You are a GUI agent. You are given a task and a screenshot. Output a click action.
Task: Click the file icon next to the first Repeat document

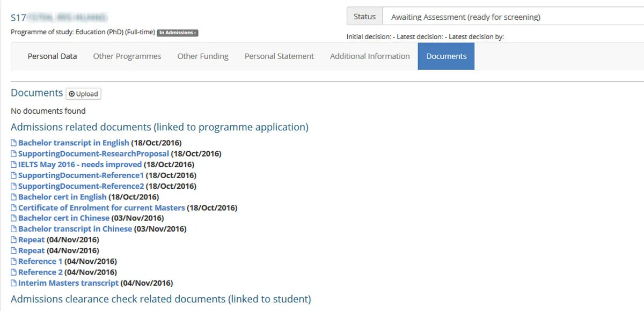pos(13,239)
